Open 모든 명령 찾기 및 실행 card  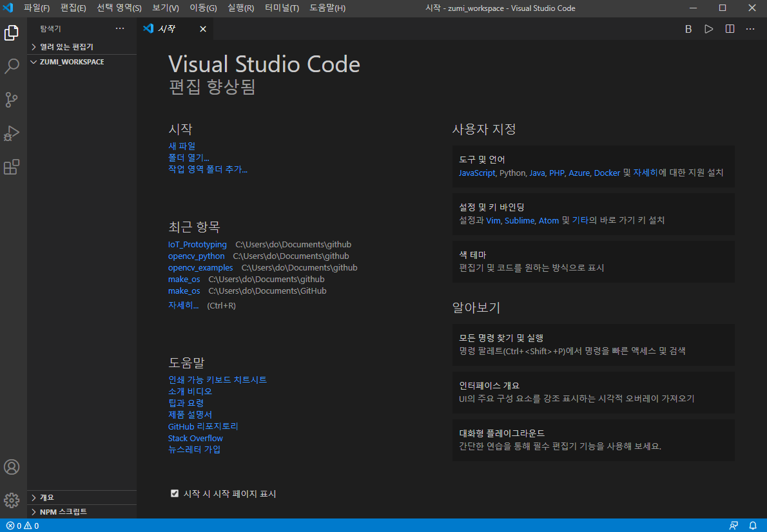(x=594, y=345)
